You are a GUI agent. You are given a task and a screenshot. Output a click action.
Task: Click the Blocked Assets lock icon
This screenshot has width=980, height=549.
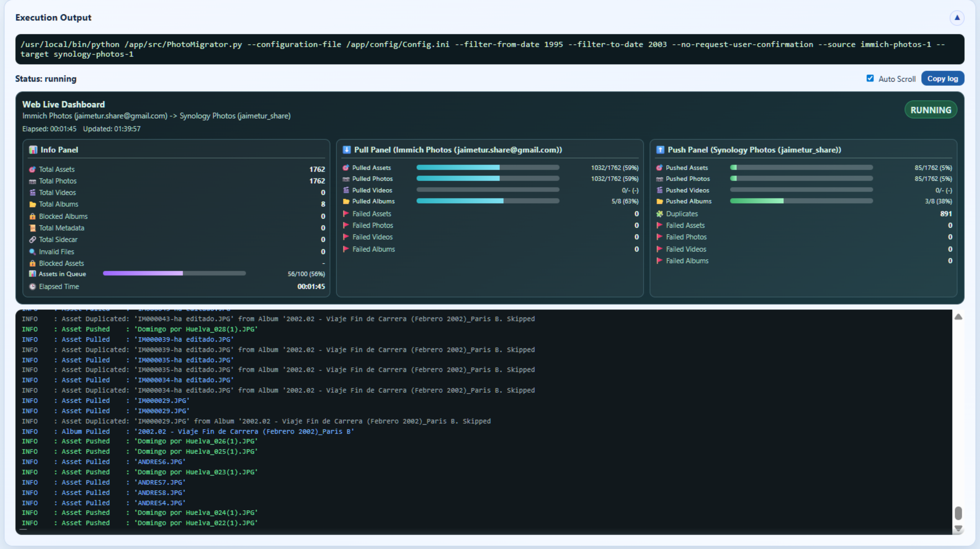pyautogui.click(x=33, y=263)
